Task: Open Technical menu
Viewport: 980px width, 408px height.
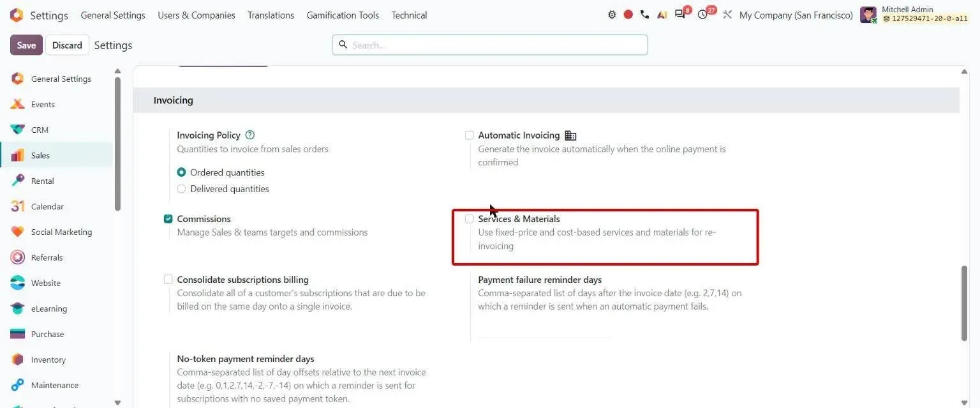Action: click(410, 15)
